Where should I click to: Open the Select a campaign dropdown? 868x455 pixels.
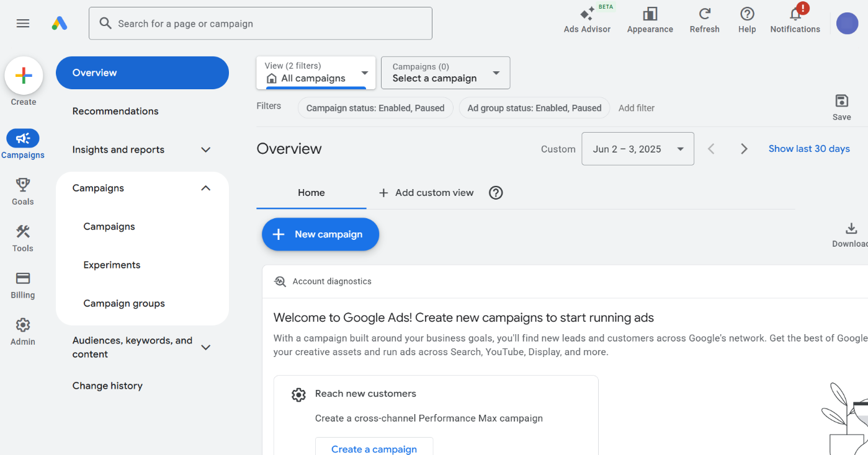pos(445,73)
